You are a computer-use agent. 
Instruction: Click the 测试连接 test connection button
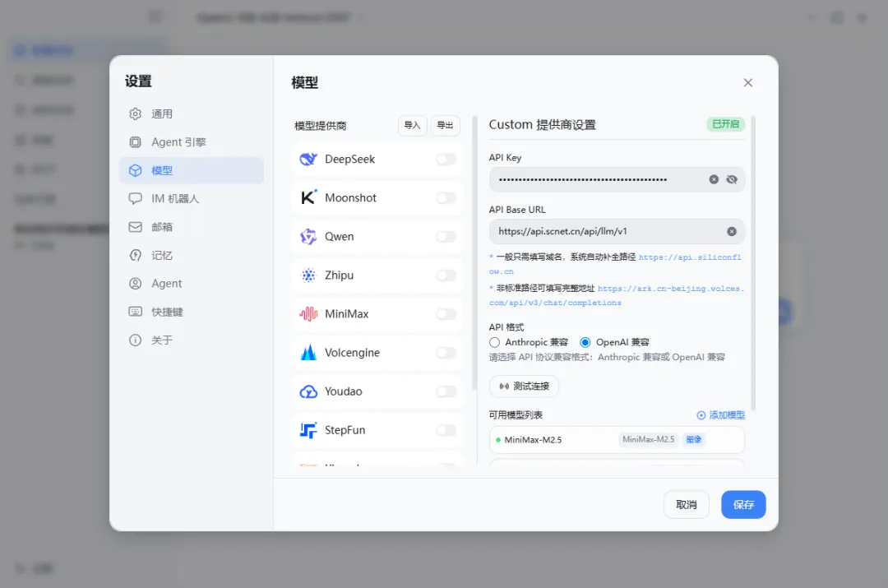(x=524, y=387)
